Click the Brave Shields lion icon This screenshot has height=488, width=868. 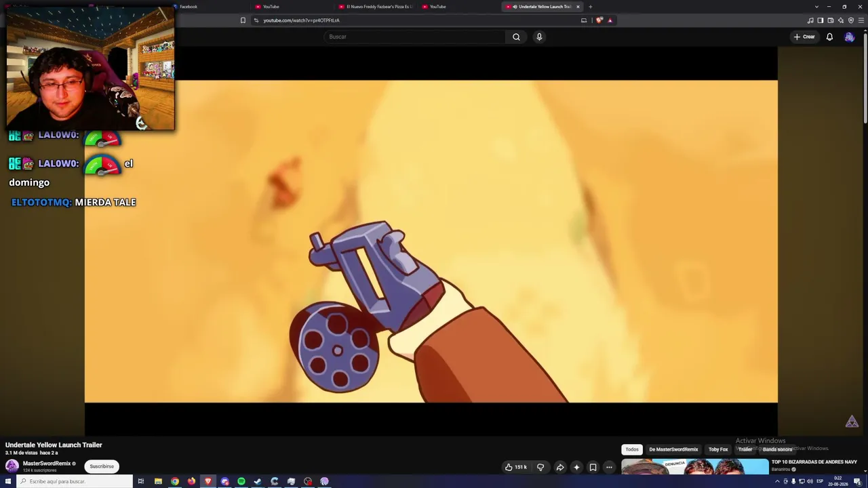[599, 20]
